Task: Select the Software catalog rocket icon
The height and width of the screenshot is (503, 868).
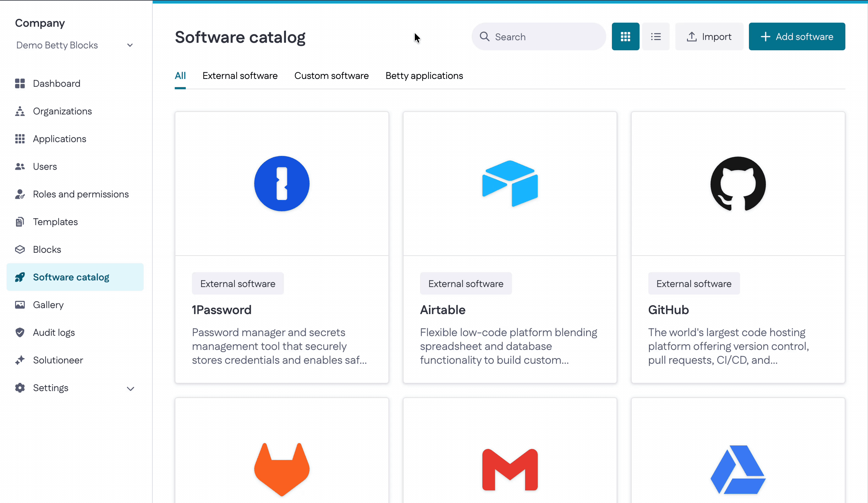Action: (x=20, y=277)
